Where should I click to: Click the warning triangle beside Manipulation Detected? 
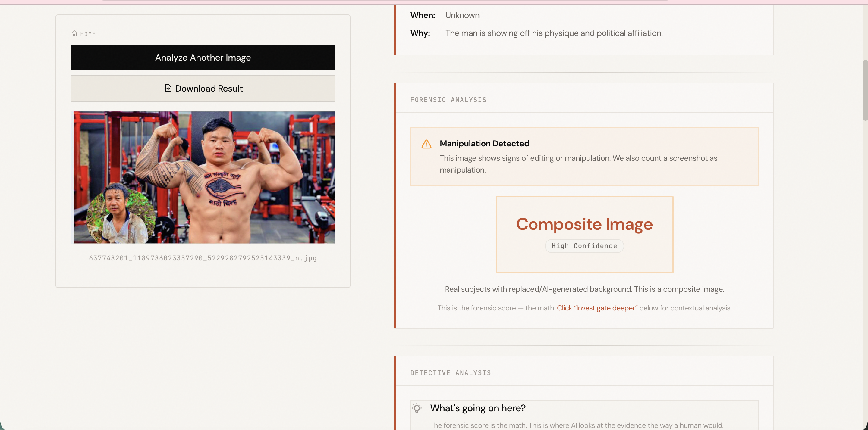(x=426, y=144)
